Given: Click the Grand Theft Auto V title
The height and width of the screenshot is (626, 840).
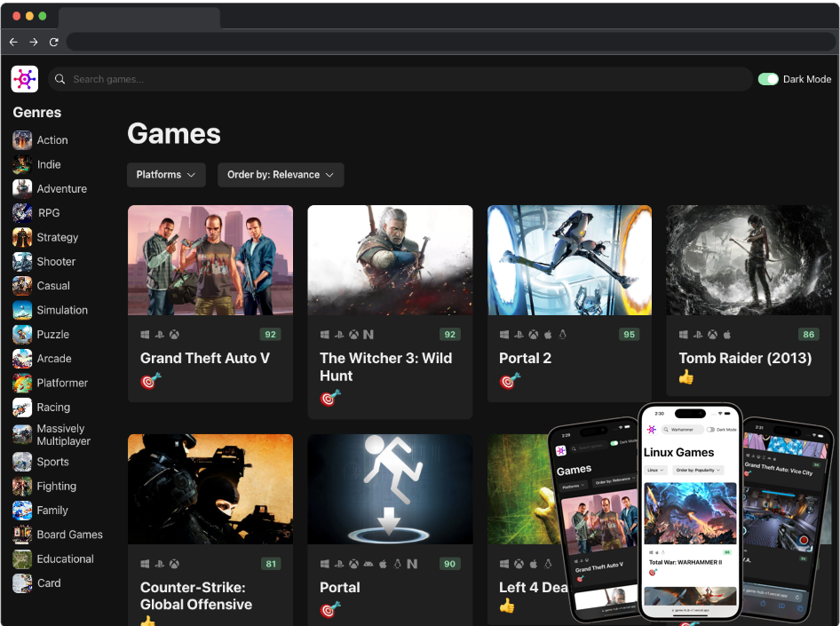Looking at the screenshot, I should [204, 358].
